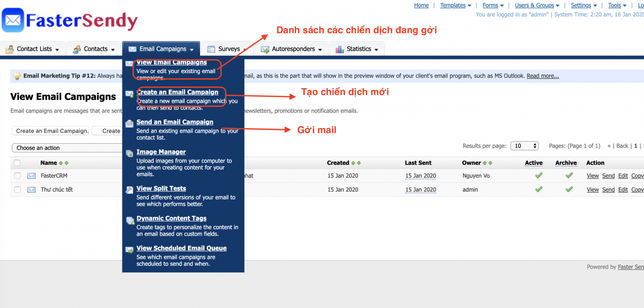
Task: Follow the Read more link in the tip
Action: point(543,76)
